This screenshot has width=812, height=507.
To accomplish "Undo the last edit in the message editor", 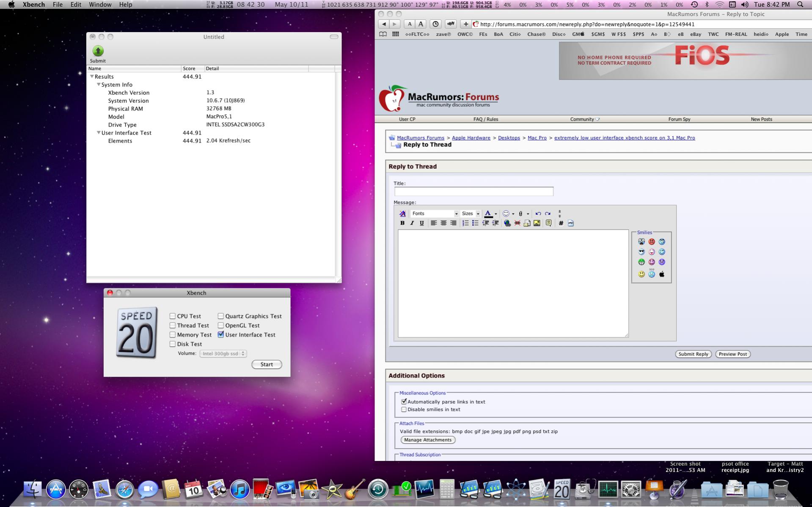I will tap(538, 214).
